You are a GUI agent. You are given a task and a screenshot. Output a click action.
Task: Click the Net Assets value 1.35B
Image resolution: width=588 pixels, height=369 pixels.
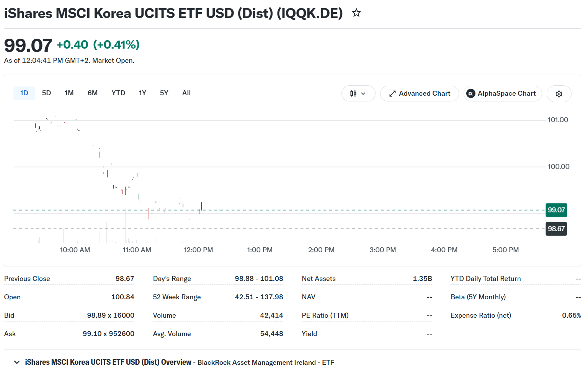point(422,279)
